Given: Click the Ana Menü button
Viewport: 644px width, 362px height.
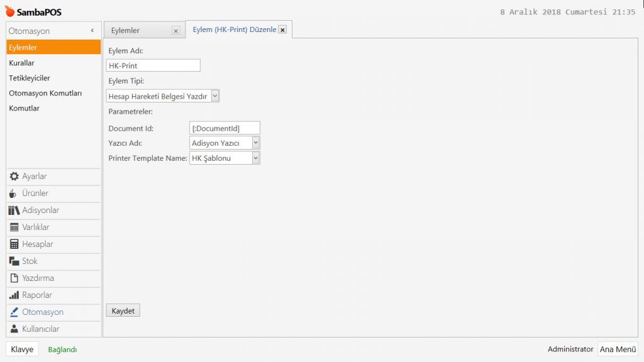Looking at the screenshot, I should pyautogui.click(x=618, y=349).
